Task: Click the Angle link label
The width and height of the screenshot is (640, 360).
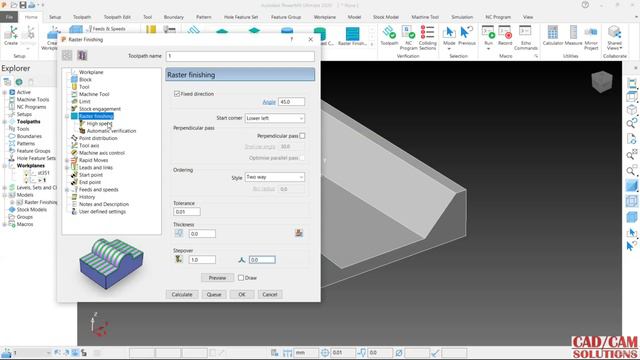Action: pyautogui.click(x=269, y=102)
